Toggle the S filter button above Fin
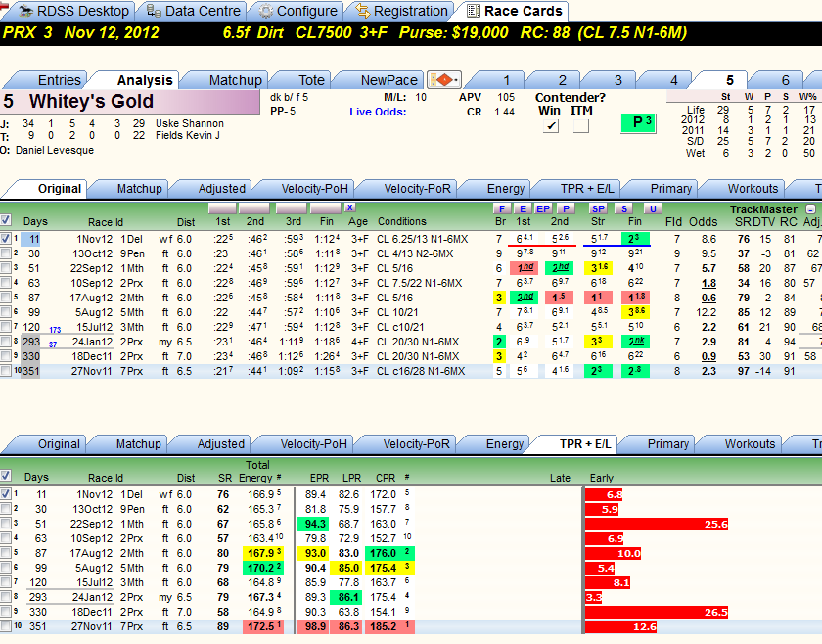The width and height of the screenshot is (822, 644). point(624,208)
